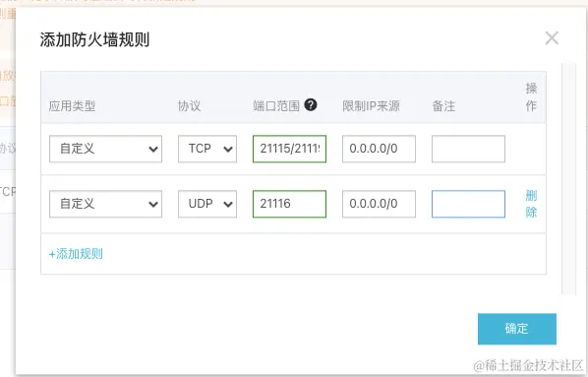The image size is (588, 377).
Task: Click the +添加规则 link
Action: tap(76, 254)
